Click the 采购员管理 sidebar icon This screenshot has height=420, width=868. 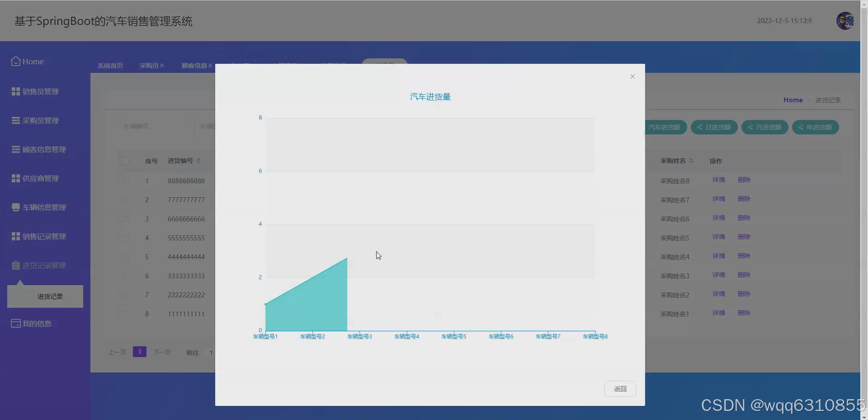[x=16, y=120]
